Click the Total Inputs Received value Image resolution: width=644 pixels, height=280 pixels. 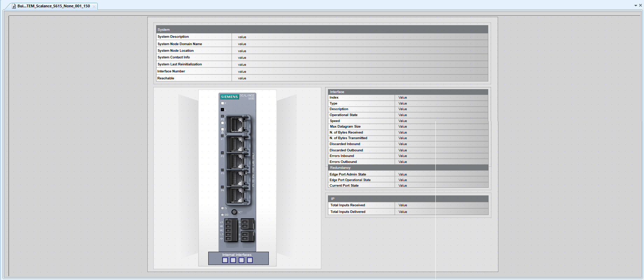click(402, 205)
